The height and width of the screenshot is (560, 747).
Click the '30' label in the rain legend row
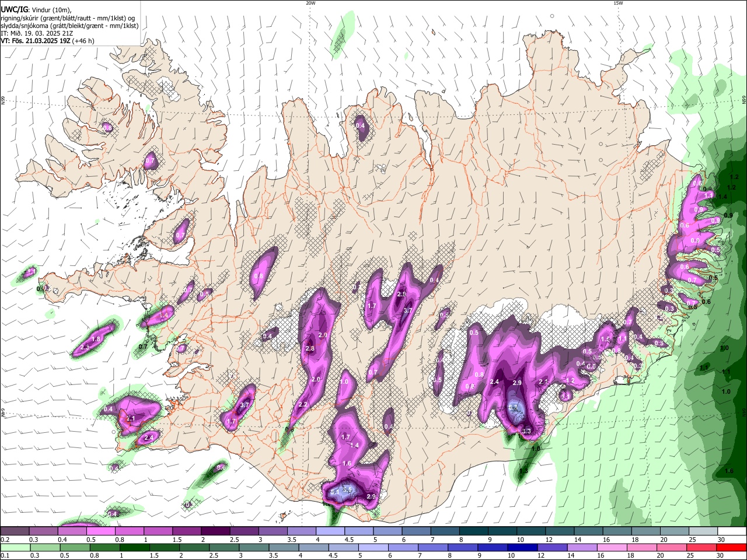[x=720, y=555]
